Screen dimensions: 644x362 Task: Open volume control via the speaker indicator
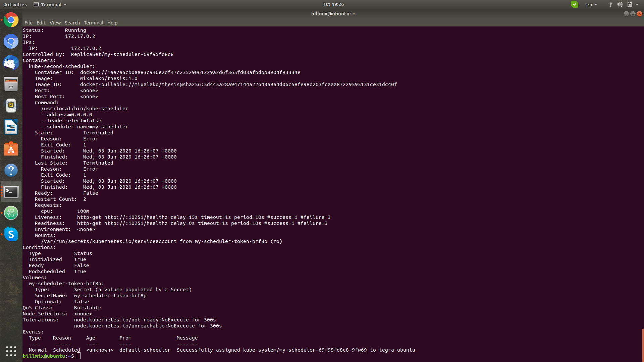tap(620, 4)
